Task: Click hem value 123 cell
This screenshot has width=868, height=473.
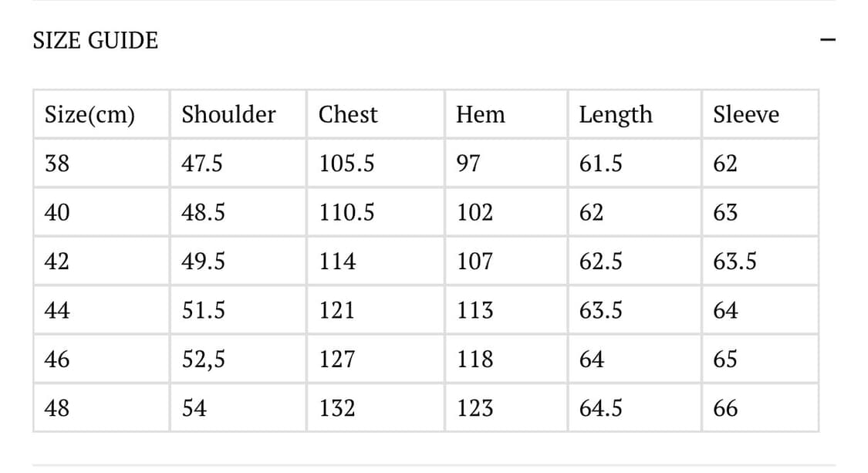Action: [x=475, y=407]
